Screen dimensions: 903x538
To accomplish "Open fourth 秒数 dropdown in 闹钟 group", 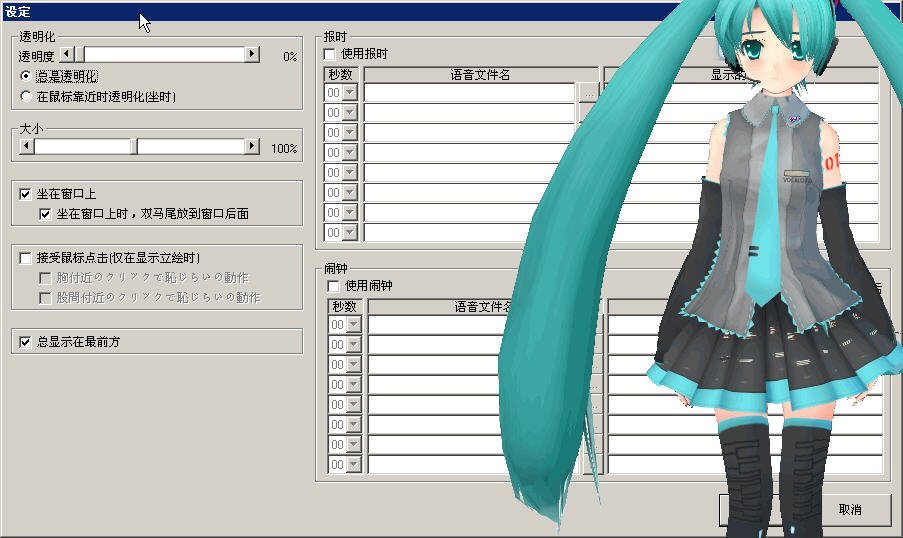I will pos(354,385).
